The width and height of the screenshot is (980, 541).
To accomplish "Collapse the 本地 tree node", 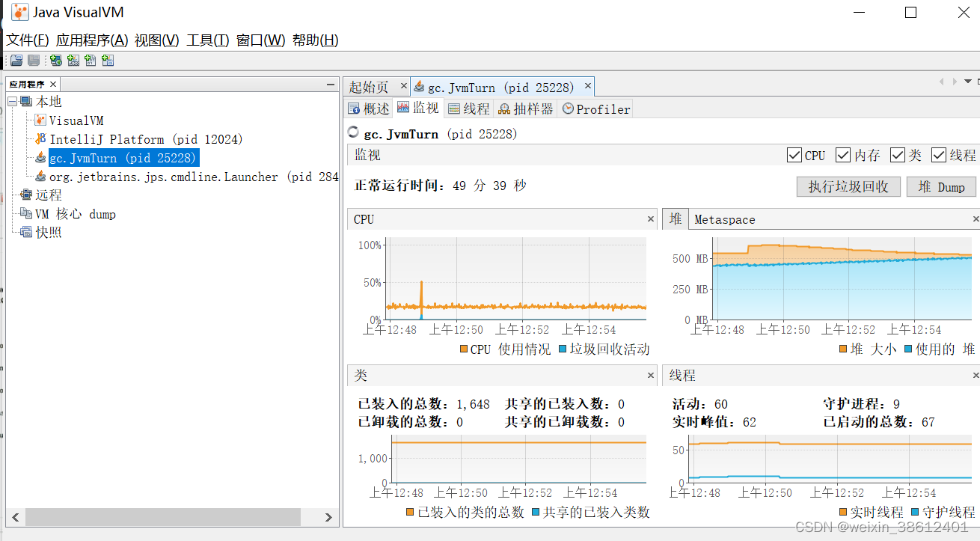I will pos(13,102).
